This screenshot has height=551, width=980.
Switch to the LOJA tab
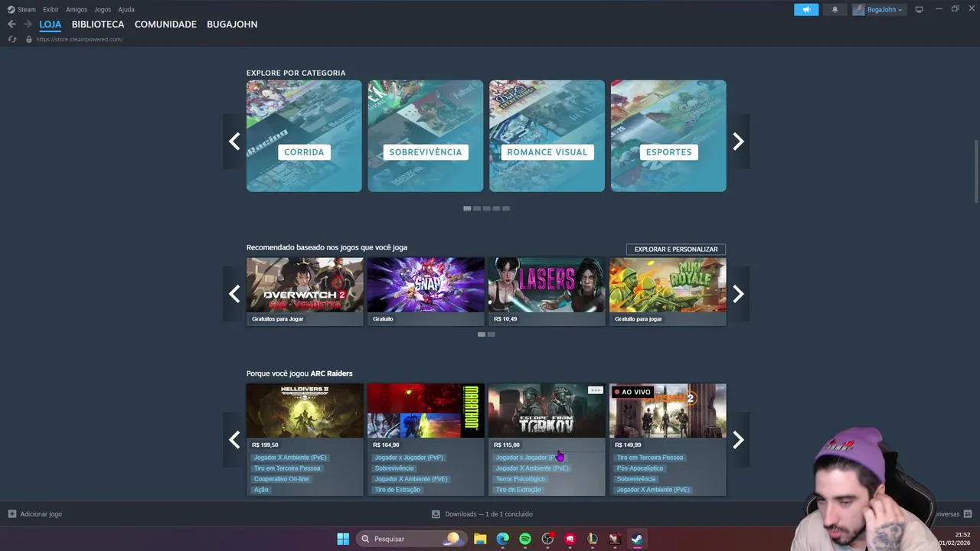point(51,24)
